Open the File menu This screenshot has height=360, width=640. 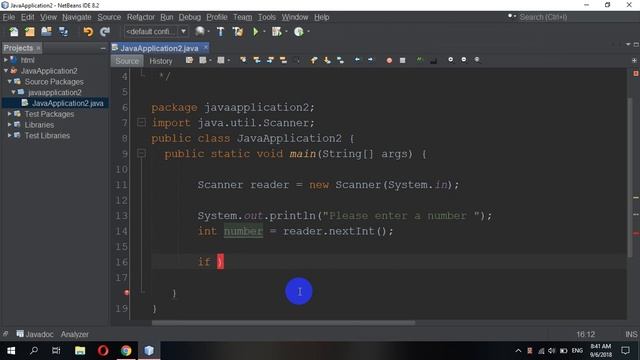(9, 17)
